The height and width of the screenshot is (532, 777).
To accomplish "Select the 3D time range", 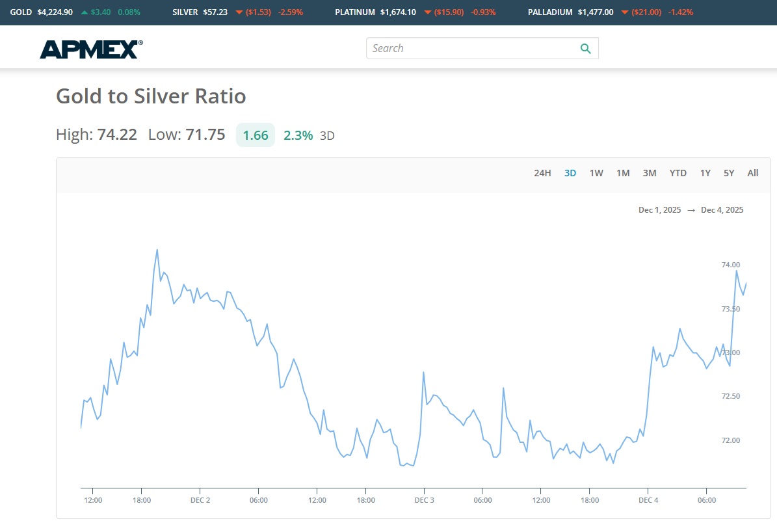I will pos(570,173).
